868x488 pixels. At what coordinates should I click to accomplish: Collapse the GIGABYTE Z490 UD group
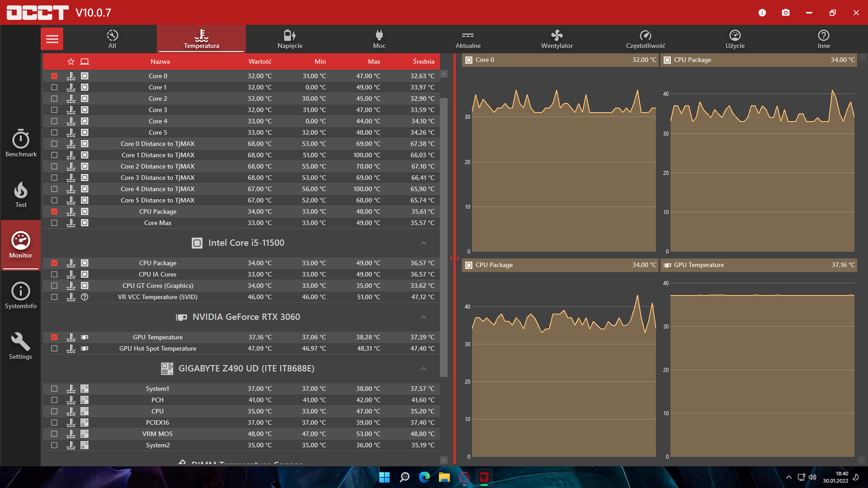tap(423, 369)
